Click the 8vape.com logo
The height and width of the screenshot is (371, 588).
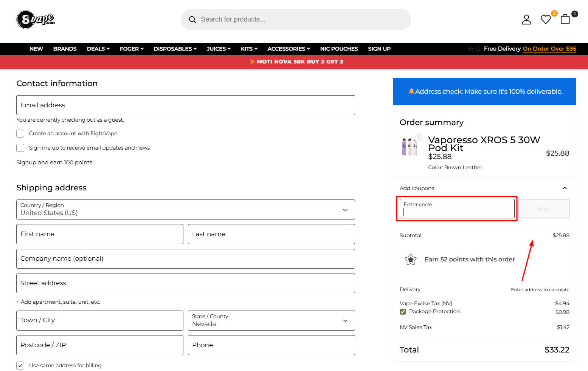36,19
